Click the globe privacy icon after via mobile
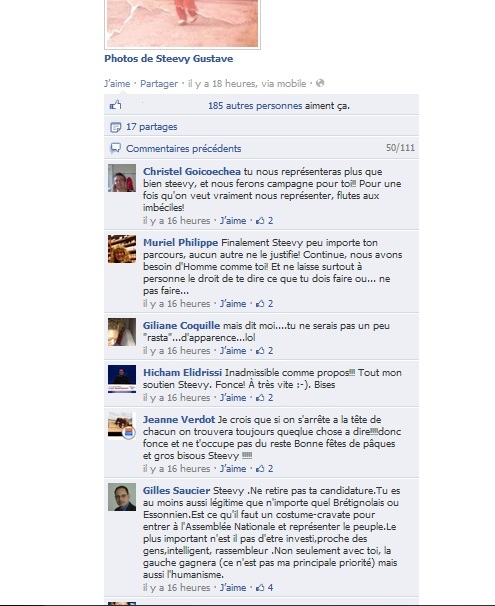 [x=320, y=83]
